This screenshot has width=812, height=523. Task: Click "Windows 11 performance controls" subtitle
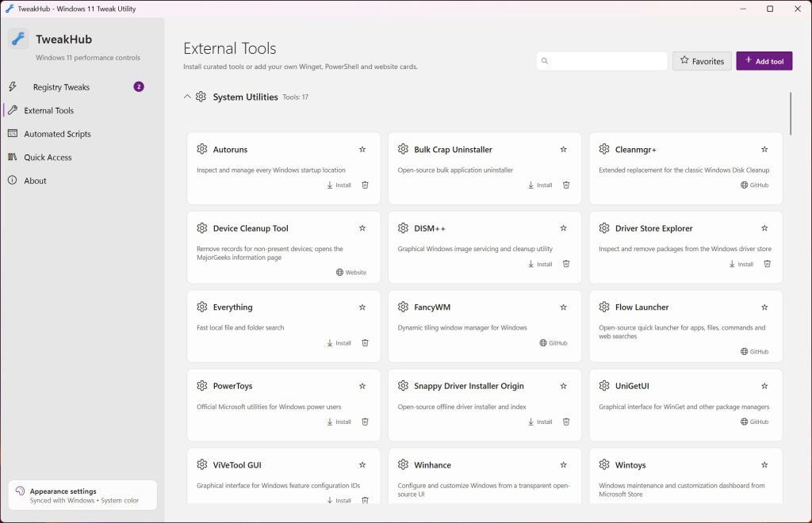coord(88,57)
